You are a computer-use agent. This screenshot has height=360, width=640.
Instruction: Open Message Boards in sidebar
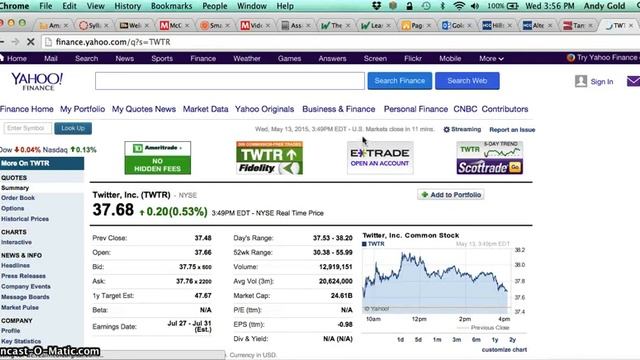pyautogui.click(x=25, y=297)
